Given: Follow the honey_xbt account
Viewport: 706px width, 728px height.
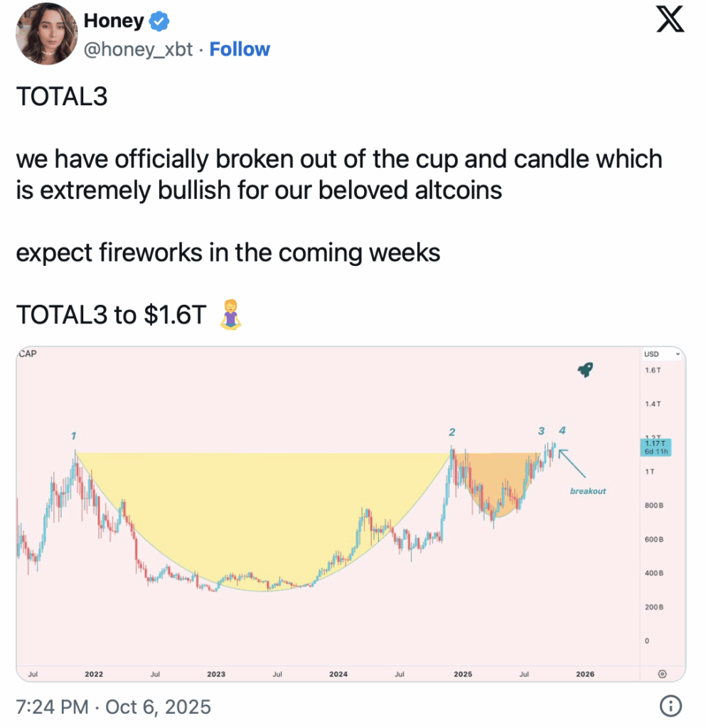Looking at the screenshot, I should pyautogui.click(x=240, y=49).
